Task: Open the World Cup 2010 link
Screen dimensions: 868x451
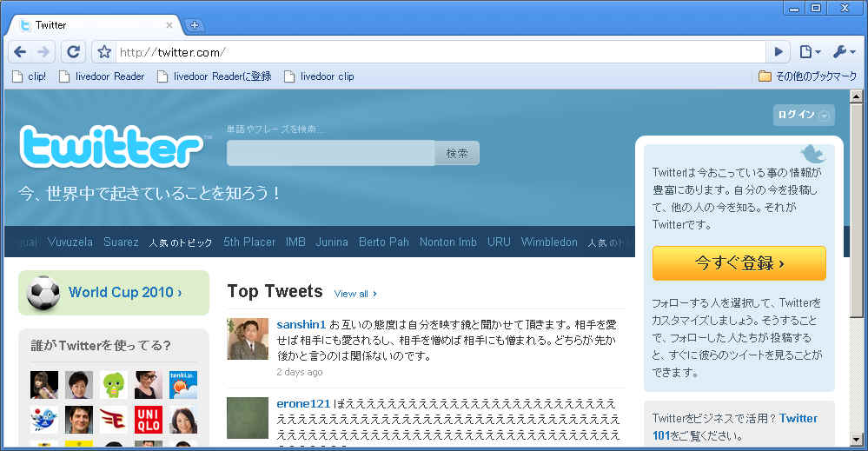Action: coord(125,292)
